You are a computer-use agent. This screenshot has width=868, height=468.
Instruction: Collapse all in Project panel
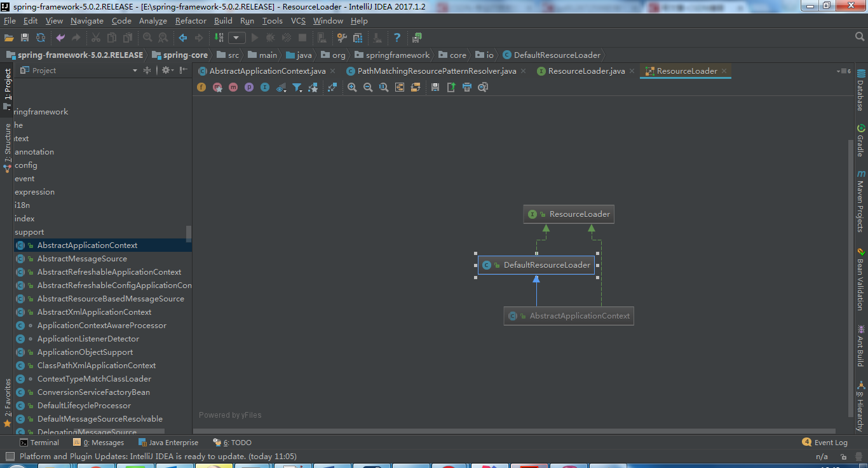pos(147,71)
